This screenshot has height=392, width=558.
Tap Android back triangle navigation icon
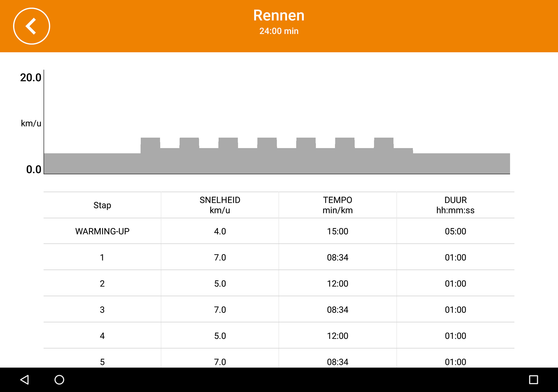pos(25,380)
